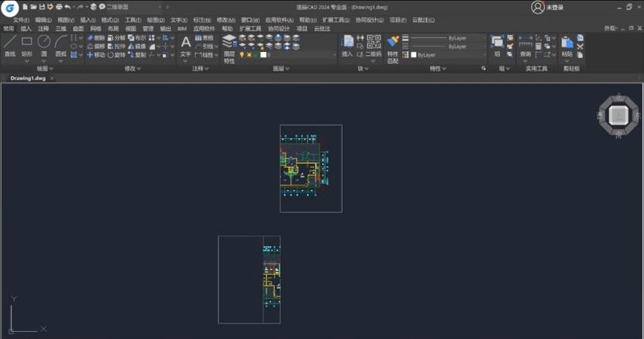Switch to the 输出 ribbon tab
Viewport: 644px width, 339px height.
point(166,29)
